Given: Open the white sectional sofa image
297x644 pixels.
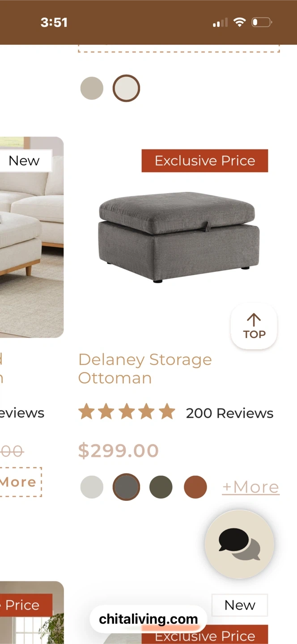Looking at the screenshot, I should (x=32, y=237).
